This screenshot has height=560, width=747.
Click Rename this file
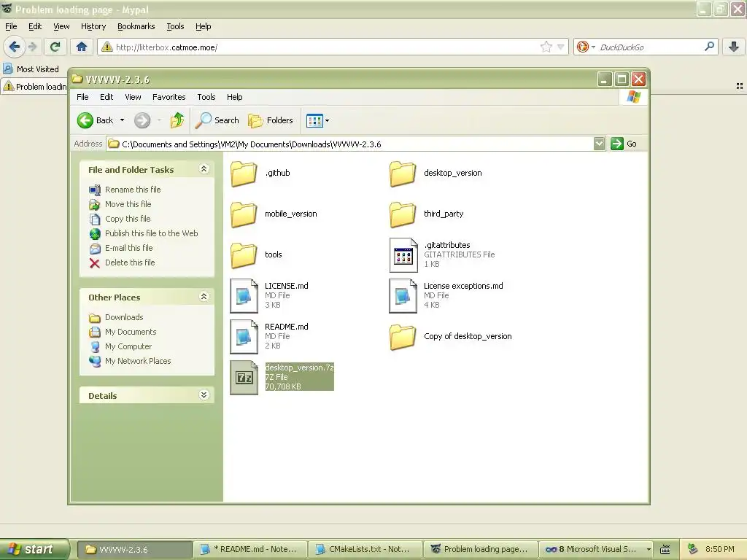(125, 190)
